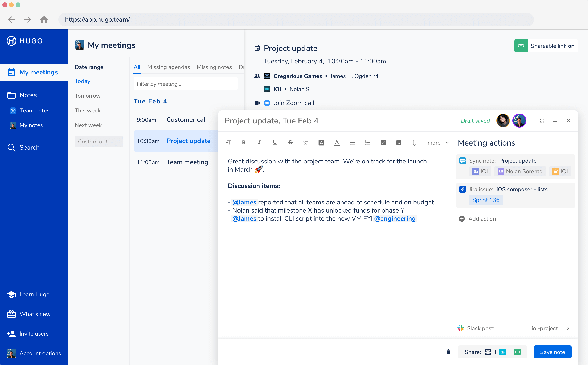Click the Bold formatting icon
Image resolution: width=588 pixels, height=365 pixels.
(244, 143)
